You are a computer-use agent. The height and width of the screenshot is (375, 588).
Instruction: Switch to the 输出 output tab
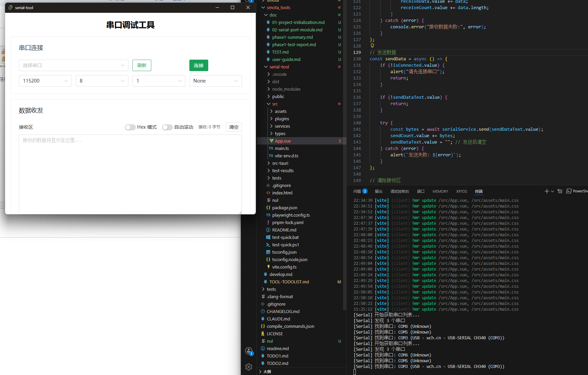378,191
